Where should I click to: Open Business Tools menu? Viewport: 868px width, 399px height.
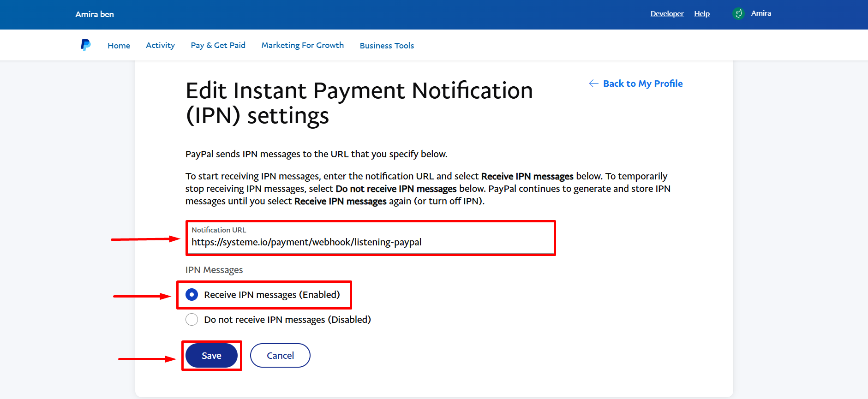pyautogui.click(x=387, y=46)
